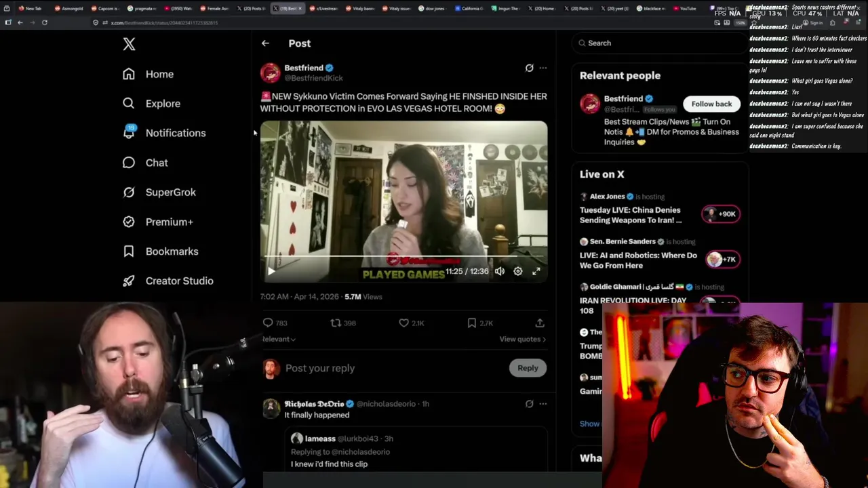
Task: Open View quotes link
Action: pyautogui.click(x=522, y=339)
